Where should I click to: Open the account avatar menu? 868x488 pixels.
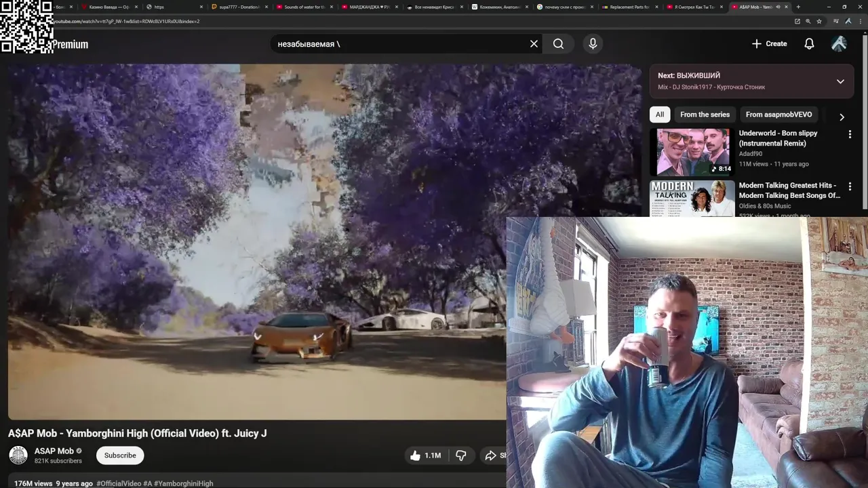tap(839, 44)
